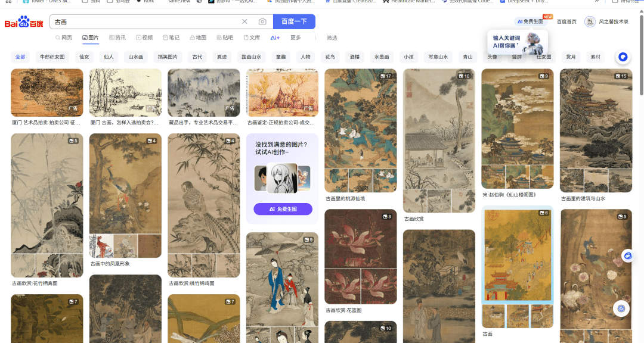Switch to the 网页 tab
This screenshot has width=644, height=343.
pos(64,38)
